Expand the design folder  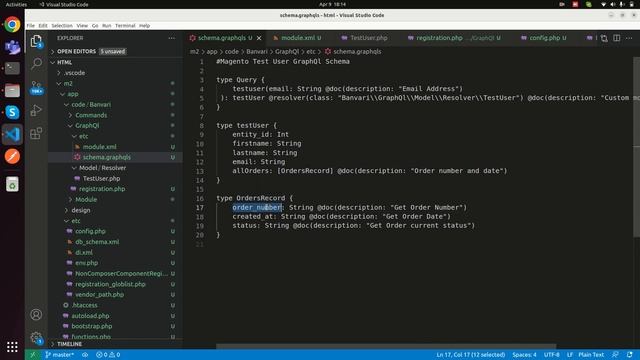[116, 210]
